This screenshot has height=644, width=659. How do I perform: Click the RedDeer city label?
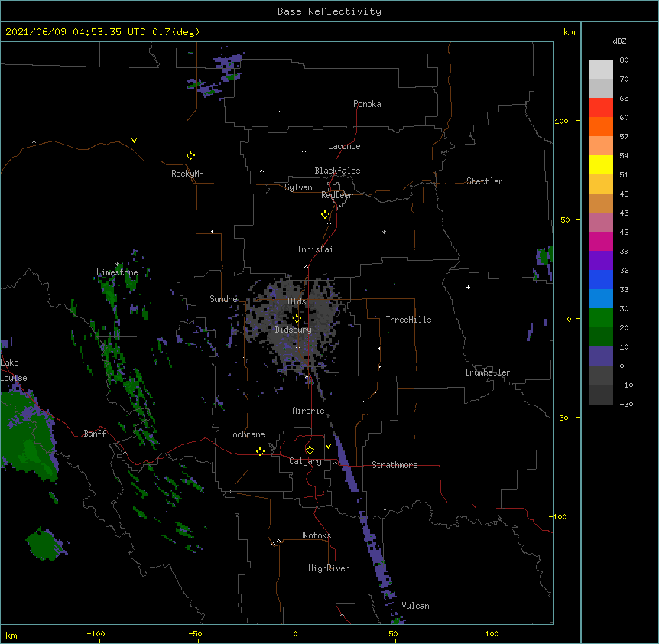coord(336,195)
